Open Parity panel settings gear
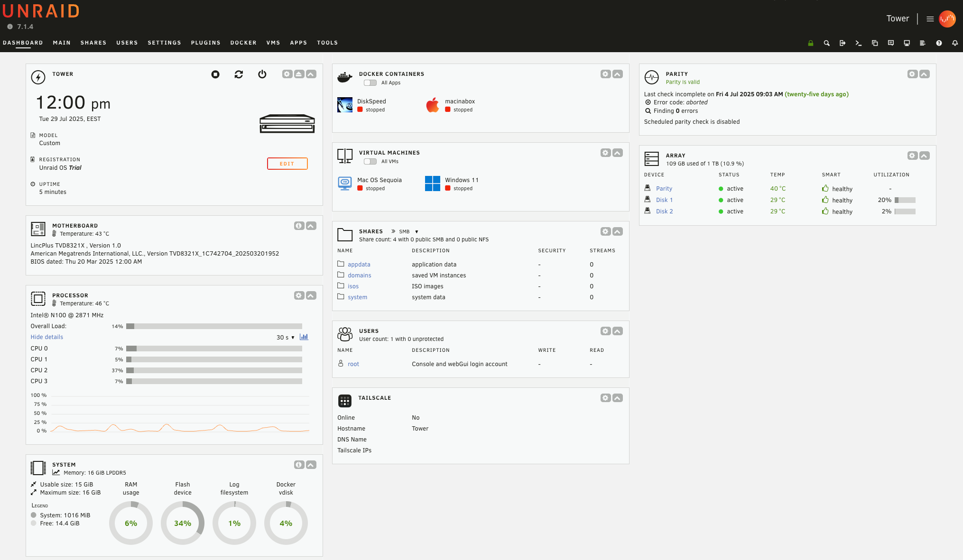Viewport: 963px width, 560px height. coord(913,74)
